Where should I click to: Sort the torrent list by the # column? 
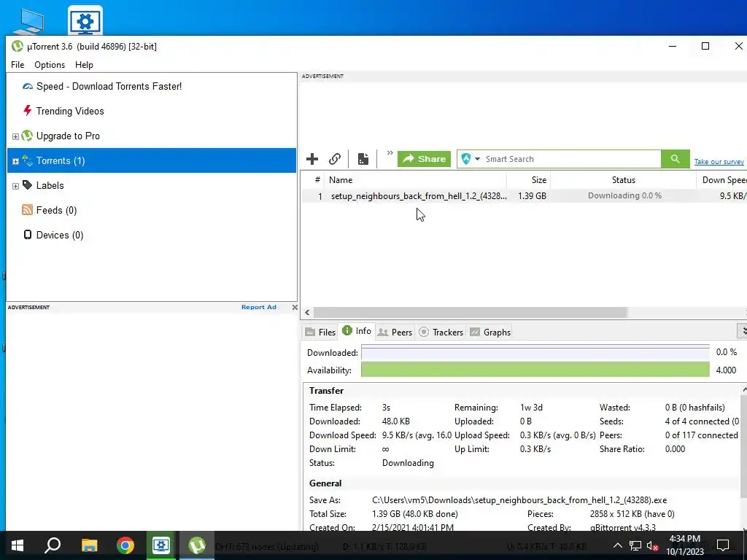(317, 180)
